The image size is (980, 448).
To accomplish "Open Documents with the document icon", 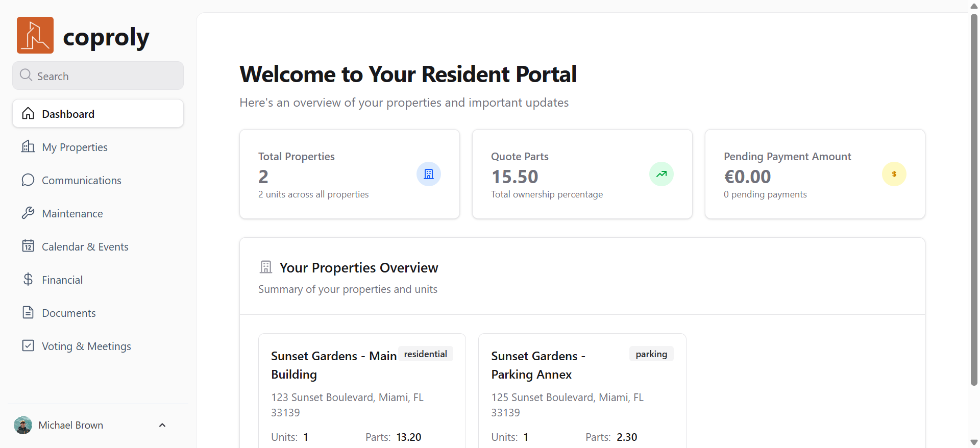I will point(28,312).
